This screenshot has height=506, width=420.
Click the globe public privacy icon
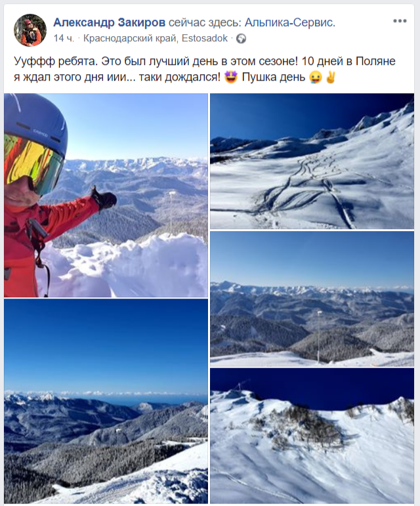click(241, 39)
